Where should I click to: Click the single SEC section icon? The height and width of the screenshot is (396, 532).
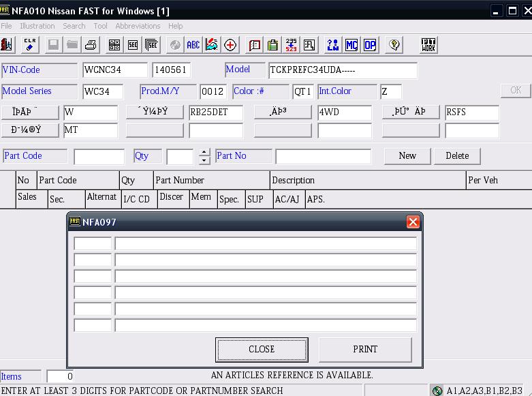tap(133, 45)
